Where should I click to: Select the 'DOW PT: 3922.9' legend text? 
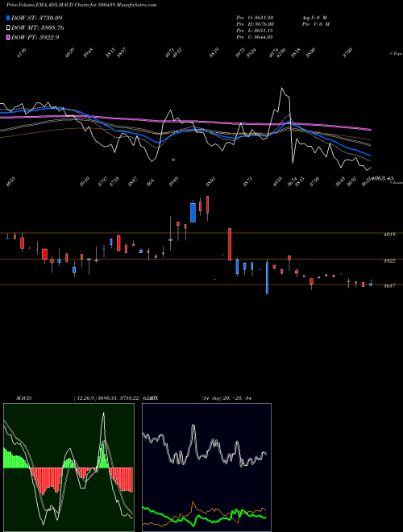(35, 37)
